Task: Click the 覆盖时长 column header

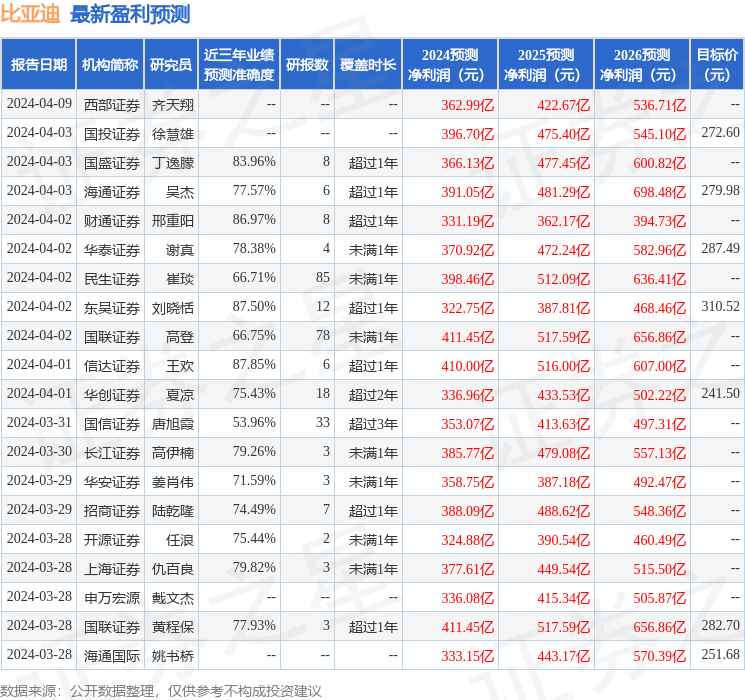Action: [368, 65]
